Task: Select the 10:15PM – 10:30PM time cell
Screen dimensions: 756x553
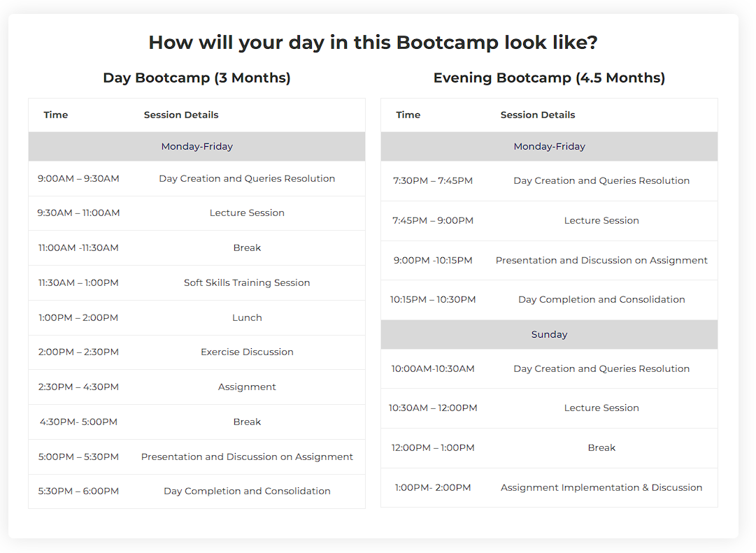Action: tap(433, 300)
